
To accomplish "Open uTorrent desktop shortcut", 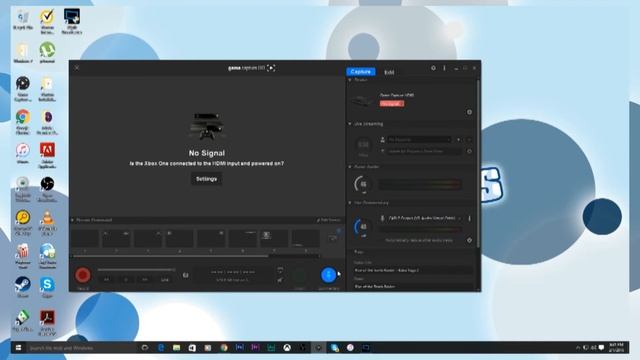I will click(47, 53).
